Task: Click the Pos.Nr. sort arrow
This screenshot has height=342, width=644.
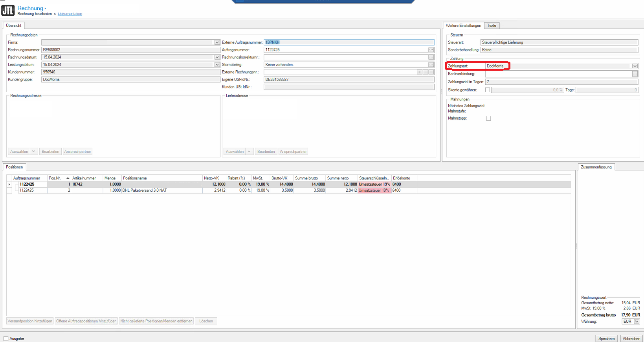Action: [68, 178]
